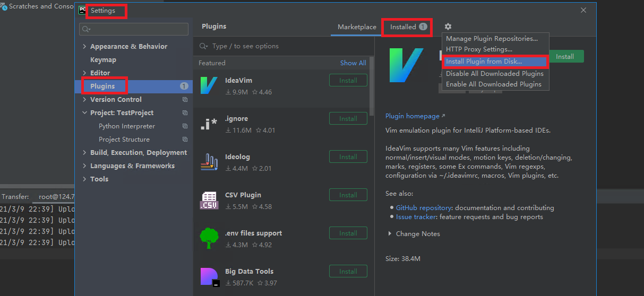Click Show All featured plugins link

pos(353,63)
